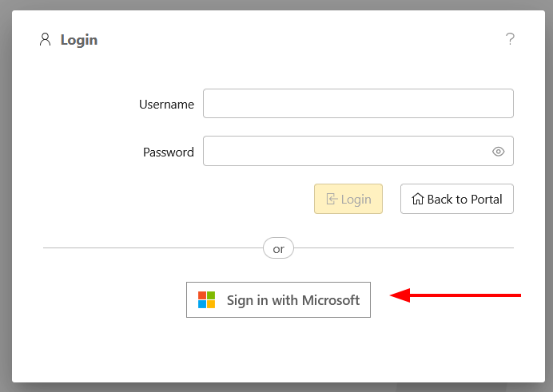
Task: Click the "Back to Portal" text label
Action: point(464,200)
